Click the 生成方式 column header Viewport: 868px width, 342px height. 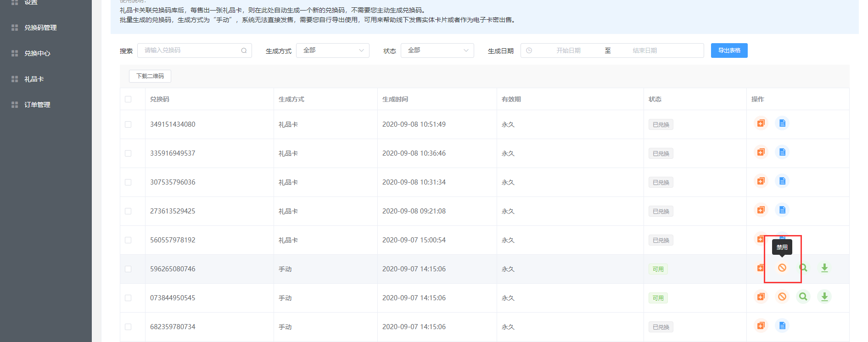point(291,99)
